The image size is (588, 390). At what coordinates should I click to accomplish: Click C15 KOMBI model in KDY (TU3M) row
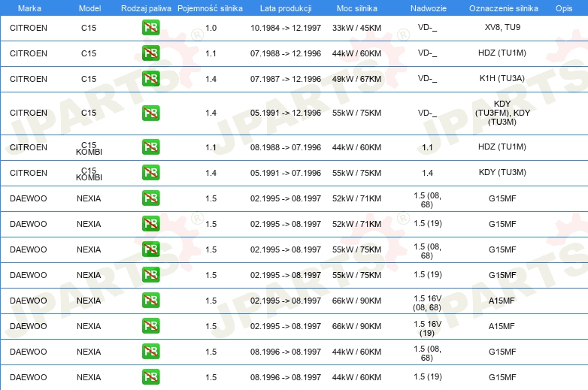tap(89, 174)
